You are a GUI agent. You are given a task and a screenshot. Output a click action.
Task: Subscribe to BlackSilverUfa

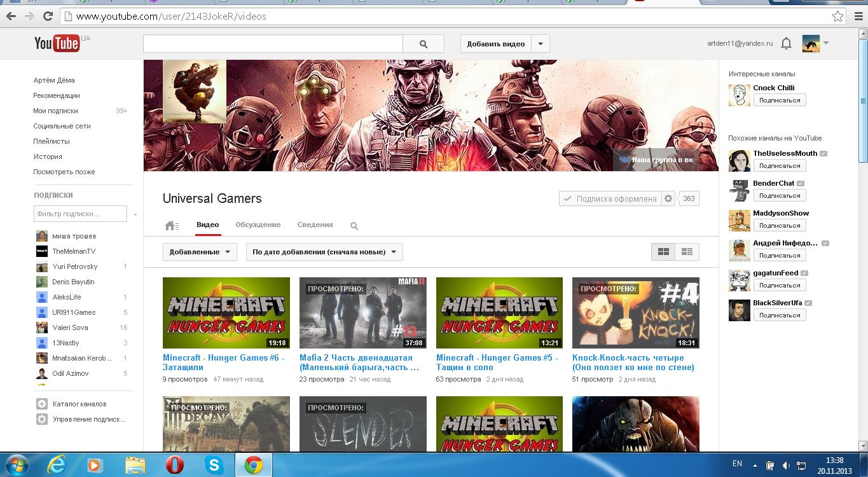click(780, 315)
